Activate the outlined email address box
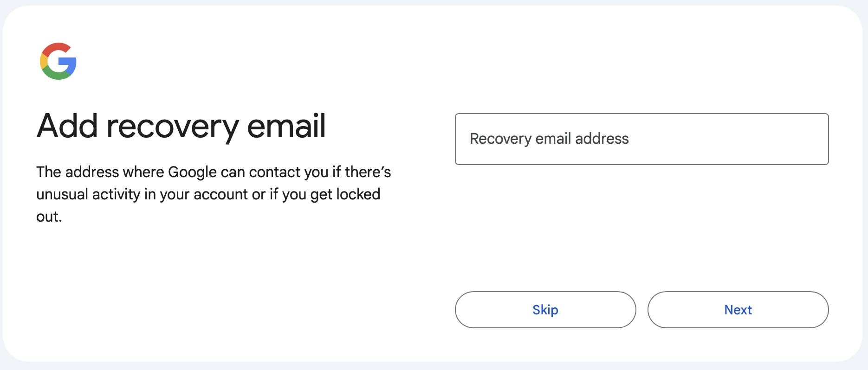 pos(641,139)
